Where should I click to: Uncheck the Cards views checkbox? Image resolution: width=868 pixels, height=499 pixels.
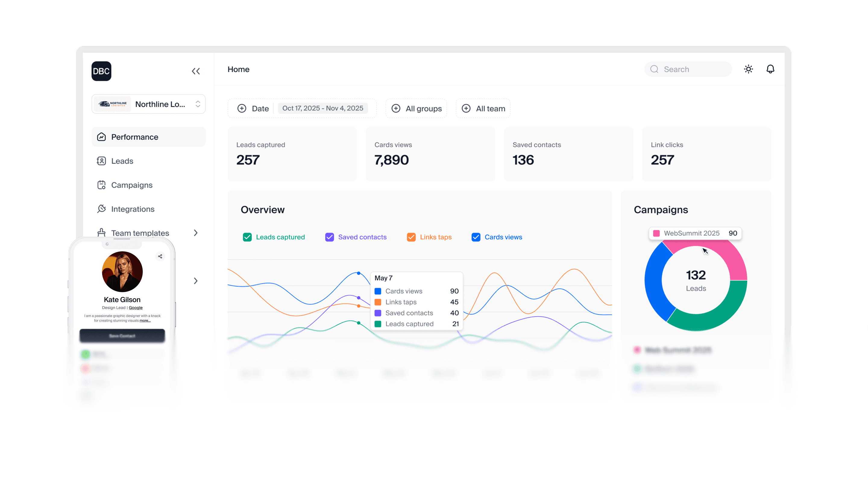(476, 237)
